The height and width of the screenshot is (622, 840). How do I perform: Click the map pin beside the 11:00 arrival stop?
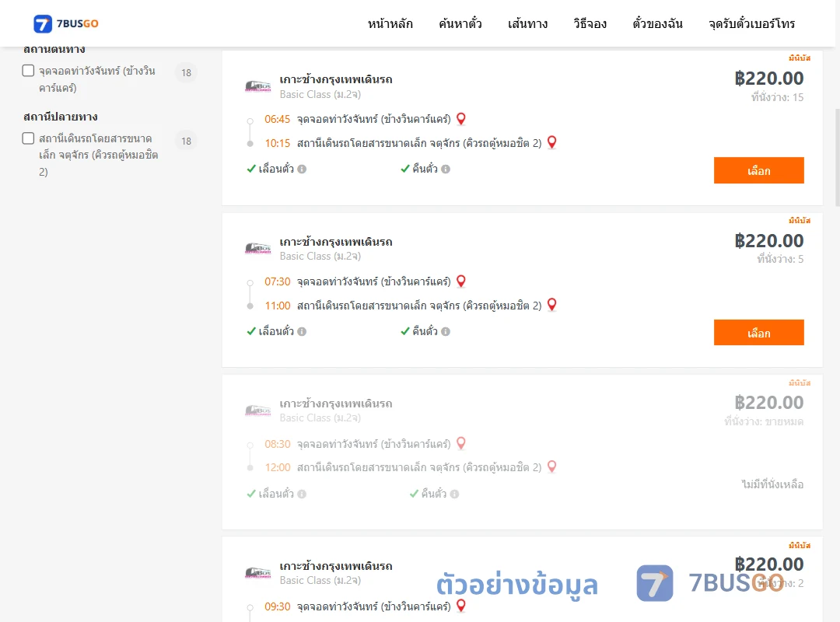click(x=551, y=305)
